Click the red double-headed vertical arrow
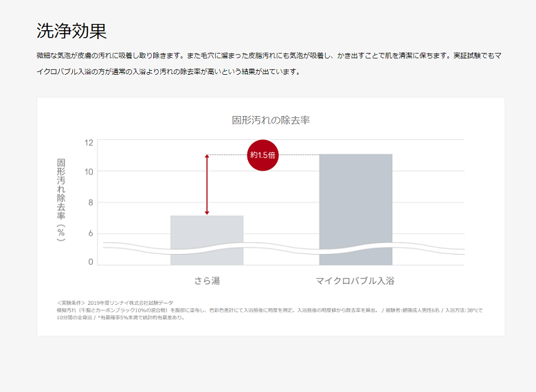Image resolution: width=536 pixels, height=392 pixels. [207, 185]
